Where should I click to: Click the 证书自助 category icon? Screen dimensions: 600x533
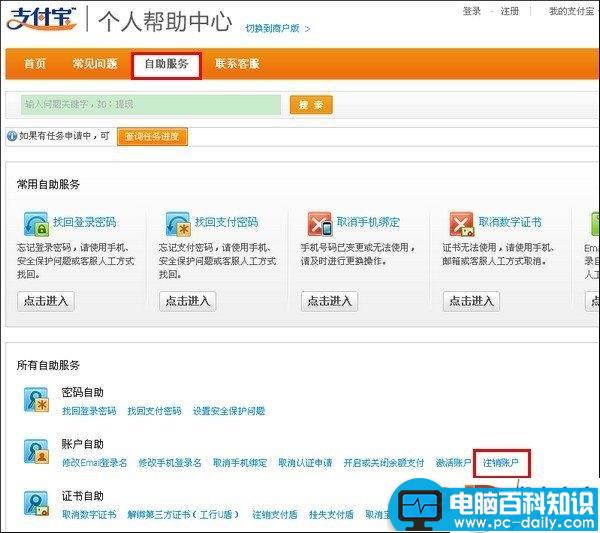coord(36,503)
